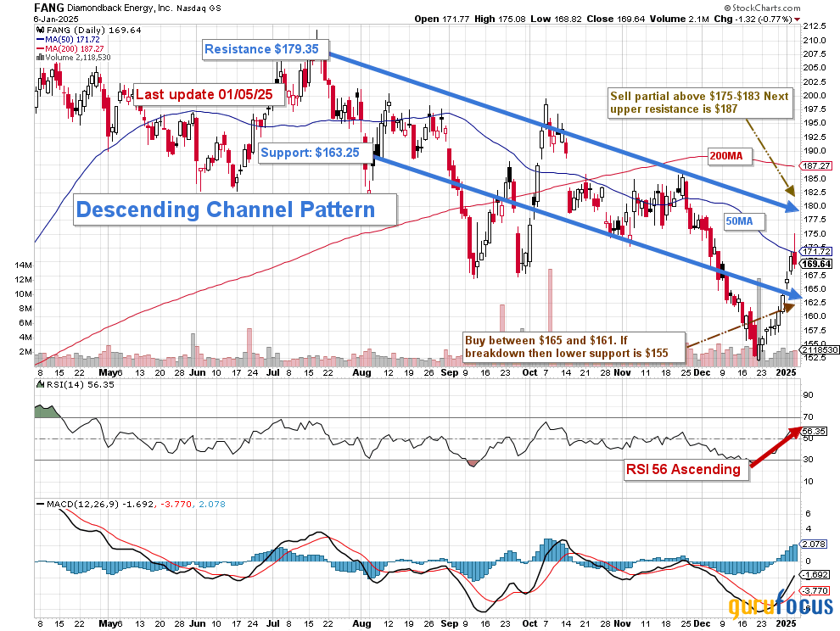This screenshot has width=840, height=631.
Task: Open the StockCharts.com copyright credit
Action: coord(762,8)
